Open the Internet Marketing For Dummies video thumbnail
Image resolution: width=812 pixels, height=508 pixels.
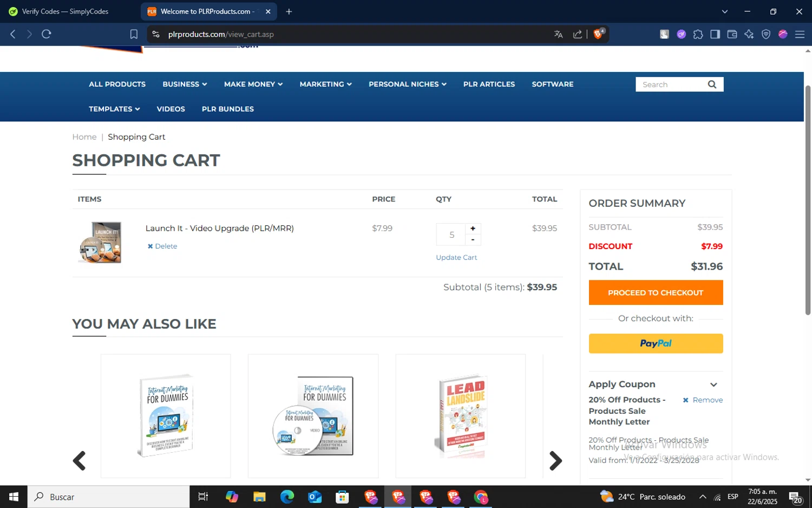point(313,416)
